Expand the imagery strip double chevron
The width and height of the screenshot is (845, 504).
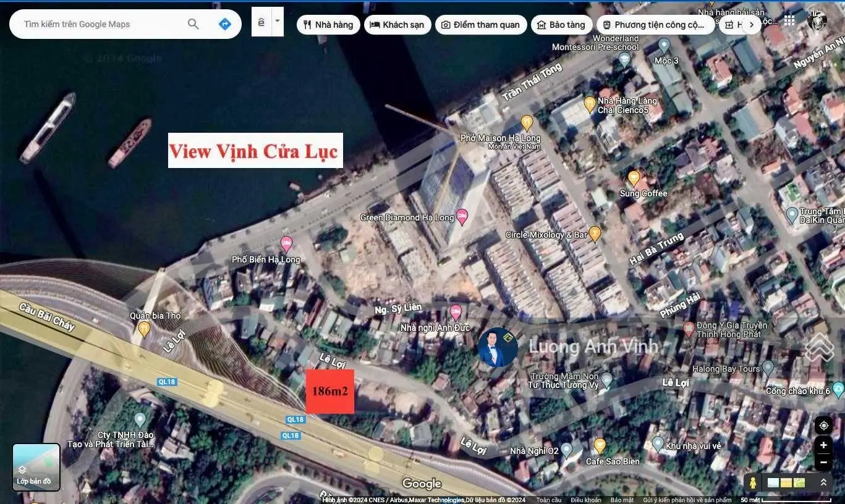click(823, 482)
